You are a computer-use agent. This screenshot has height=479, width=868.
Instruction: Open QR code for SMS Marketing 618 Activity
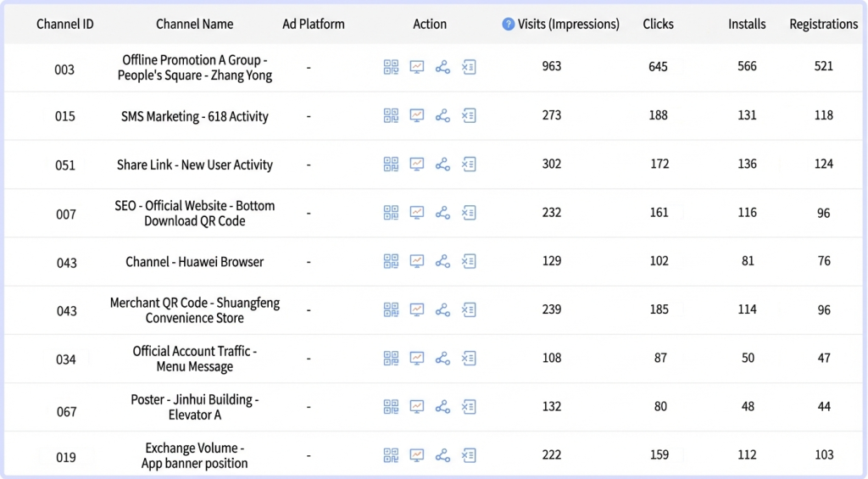[391, 115]
